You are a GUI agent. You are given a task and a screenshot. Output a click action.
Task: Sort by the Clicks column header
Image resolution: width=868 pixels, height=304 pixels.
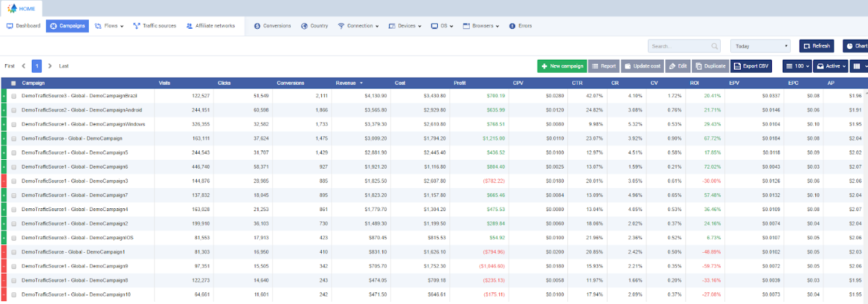coord(224,84)
